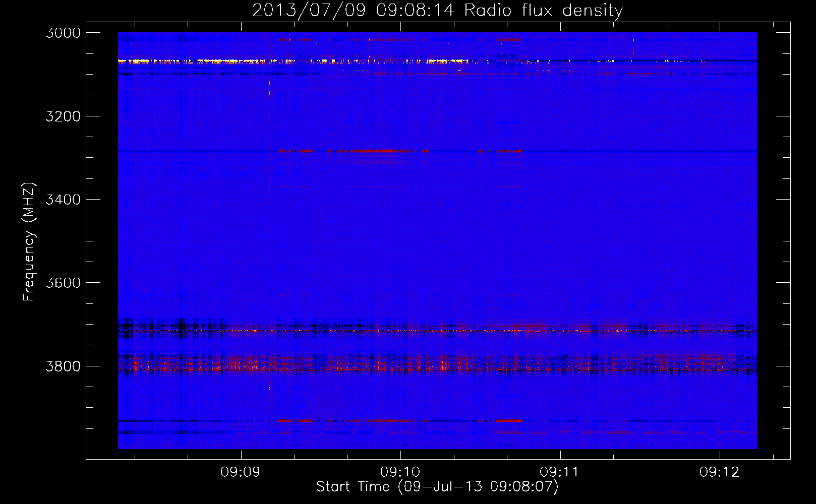
Task: Click the 3000 frequency tick label
Action: (x=63, y=33)
